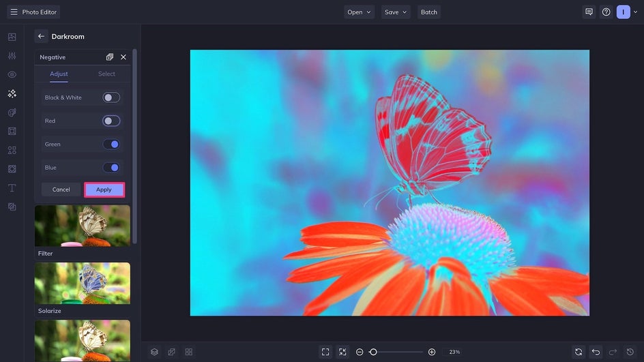Image resolution: width=644 pixels, height=362 pixels.
Task: Apply the Negative effect
Action: pos(104,190)
